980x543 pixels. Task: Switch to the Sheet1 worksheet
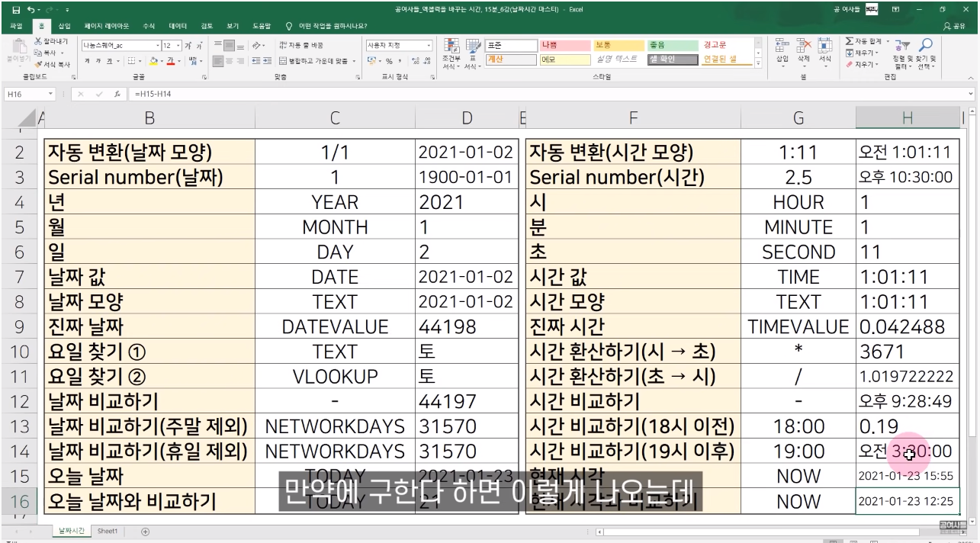(108, 531)
